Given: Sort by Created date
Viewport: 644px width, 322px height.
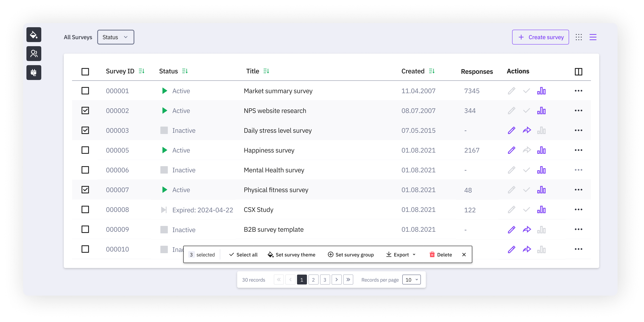Looking at the screenshot, I should click(x=432, y=71).
